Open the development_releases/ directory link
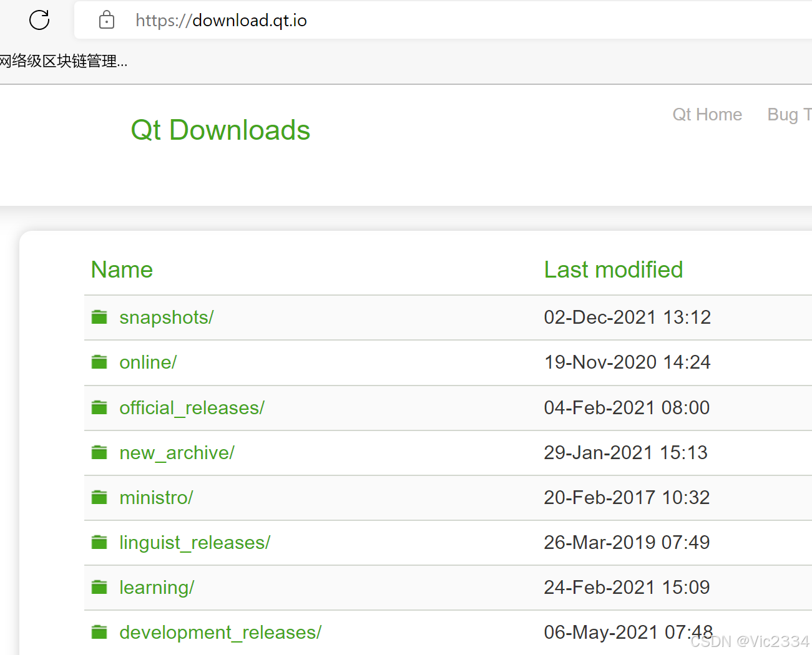 point(220,633)
